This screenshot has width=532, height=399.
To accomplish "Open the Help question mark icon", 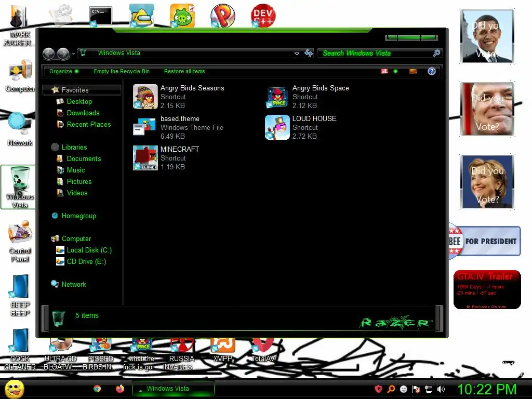I will (x=432, y=71).
